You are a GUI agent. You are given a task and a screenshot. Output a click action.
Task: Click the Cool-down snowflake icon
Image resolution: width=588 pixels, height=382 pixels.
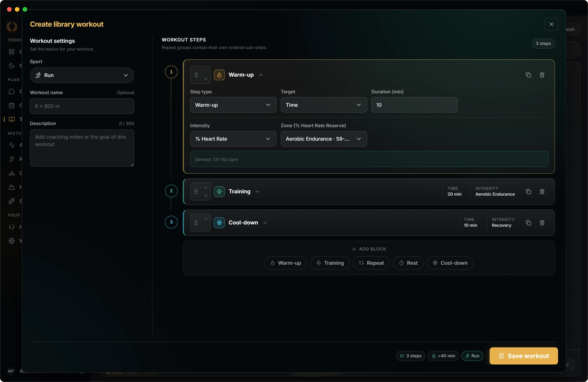click(x=219, y=223)
